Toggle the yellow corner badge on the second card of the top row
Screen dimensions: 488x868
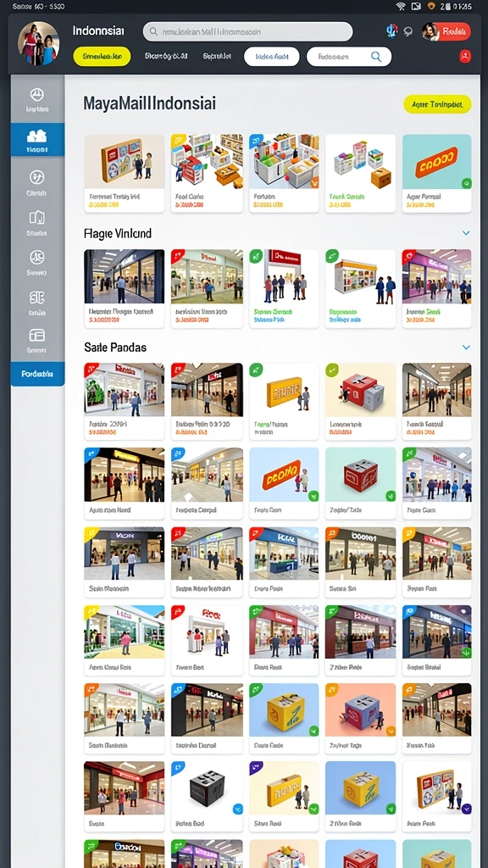[176, 140]
